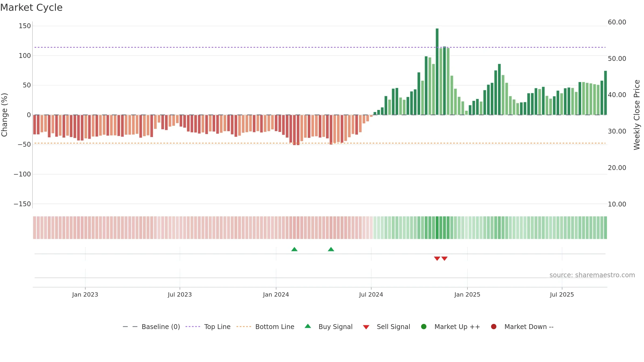This screenshot has width=644, height=362.
Task: Click the −150 left axis tick label
Action: tap(22, 204)
